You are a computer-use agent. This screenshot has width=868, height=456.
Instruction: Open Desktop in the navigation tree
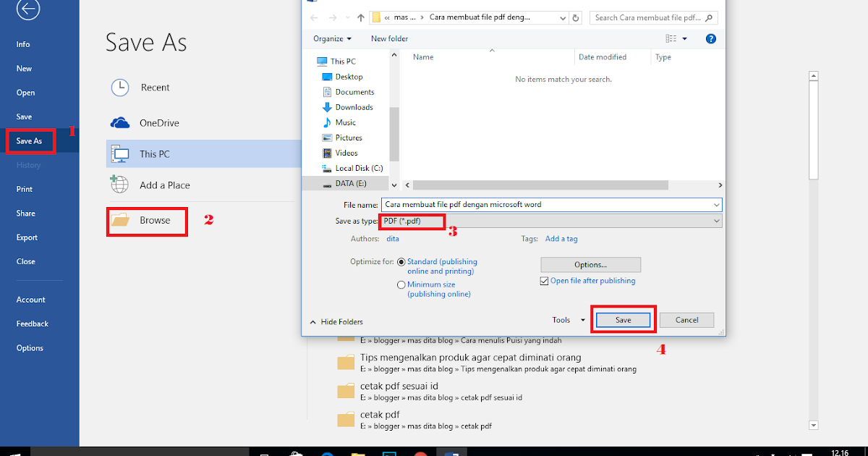point(342,77)
